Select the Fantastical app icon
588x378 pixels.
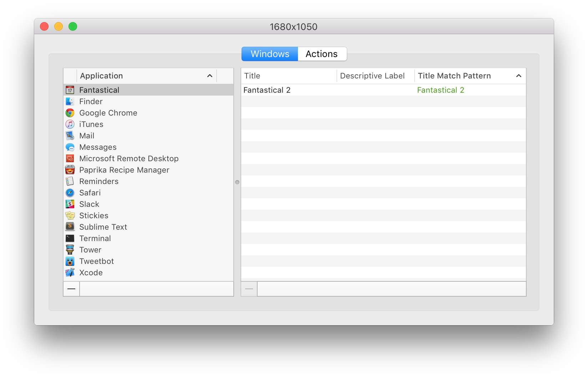[70, 90]
